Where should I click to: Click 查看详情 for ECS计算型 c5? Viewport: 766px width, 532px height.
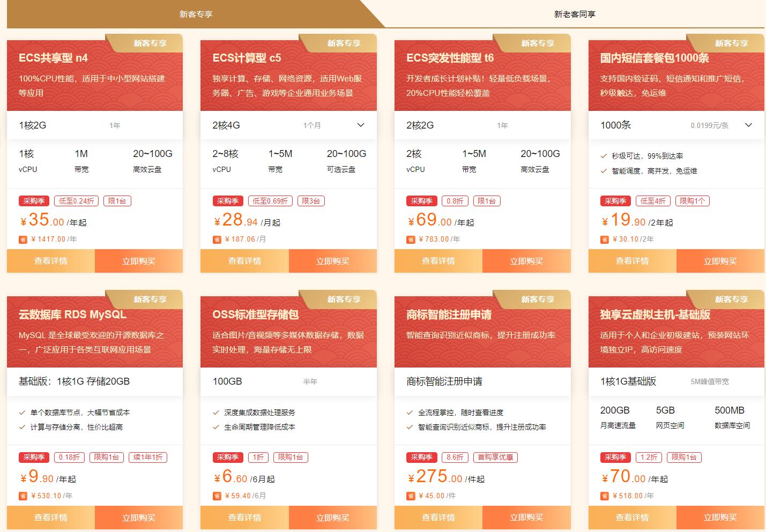point(244,261)
